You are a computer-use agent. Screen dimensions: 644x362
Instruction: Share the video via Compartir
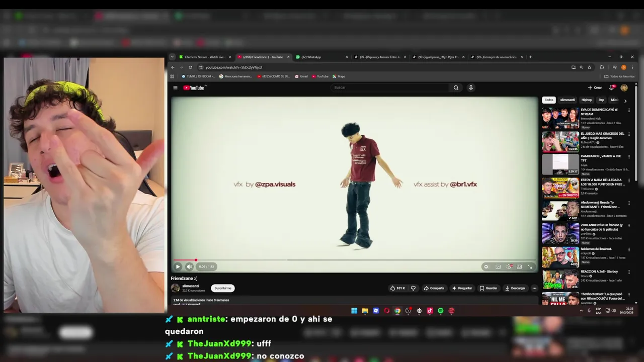coord(434,288)
